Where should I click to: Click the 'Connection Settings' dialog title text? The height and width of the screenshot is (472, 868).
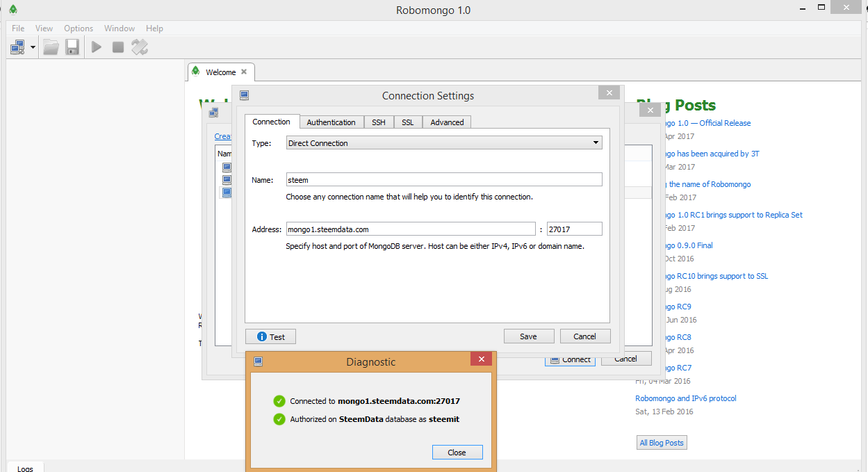tap(428, 95)
